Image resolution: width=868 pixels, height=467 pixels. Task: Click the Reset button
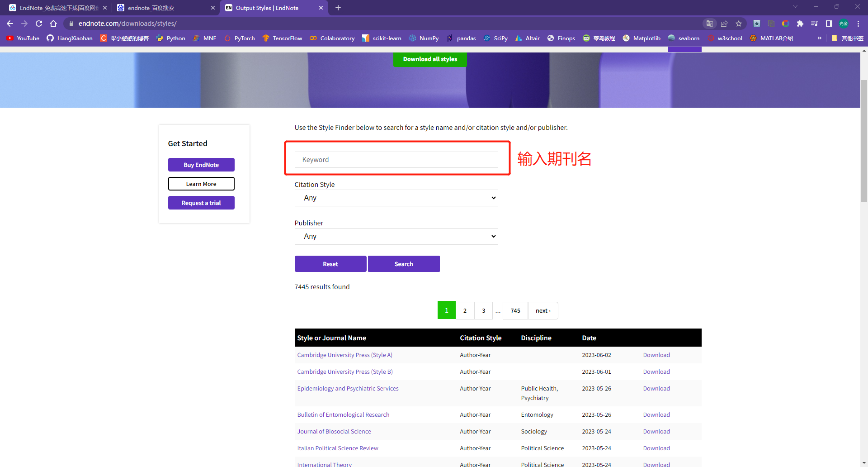[330, 264]
